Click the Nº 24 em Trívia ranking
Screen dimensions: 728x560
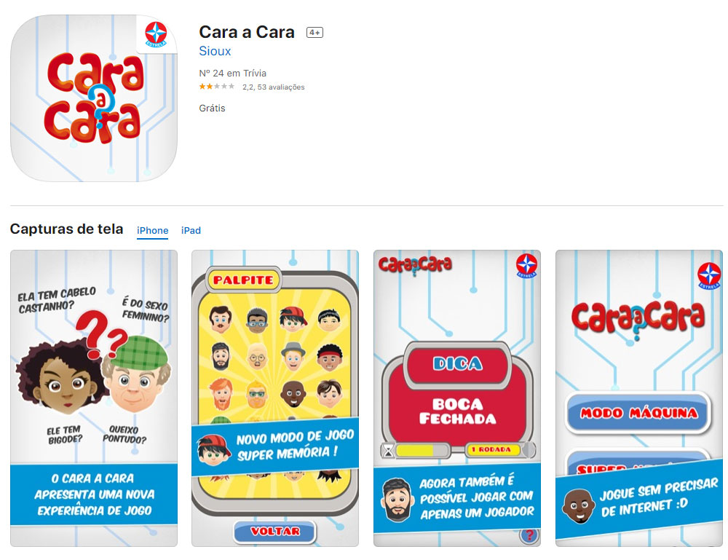coord(233,73)
